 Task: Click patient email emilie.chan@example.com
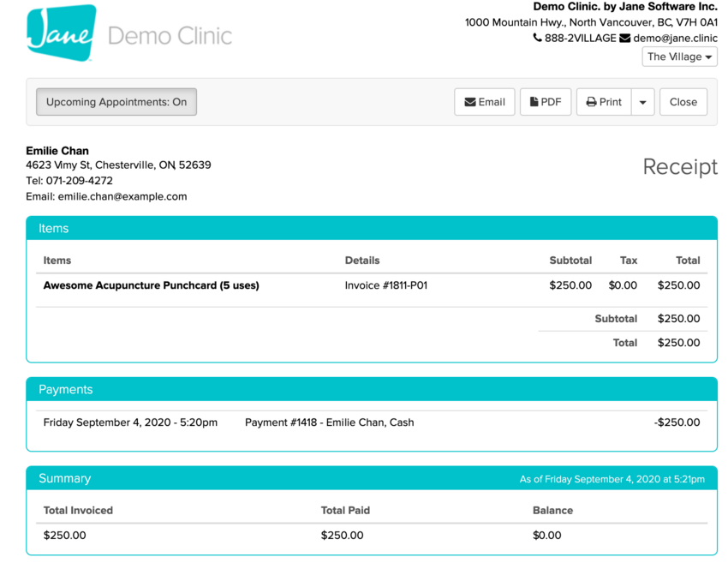(122, 196)
